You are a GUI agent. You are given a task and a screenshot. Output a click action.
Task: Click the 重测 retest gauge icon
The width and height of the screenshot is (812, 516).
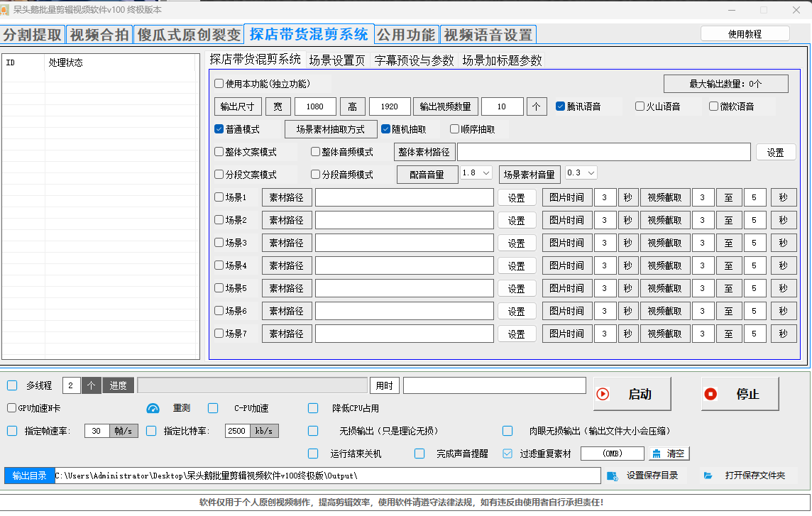point(153,409)
